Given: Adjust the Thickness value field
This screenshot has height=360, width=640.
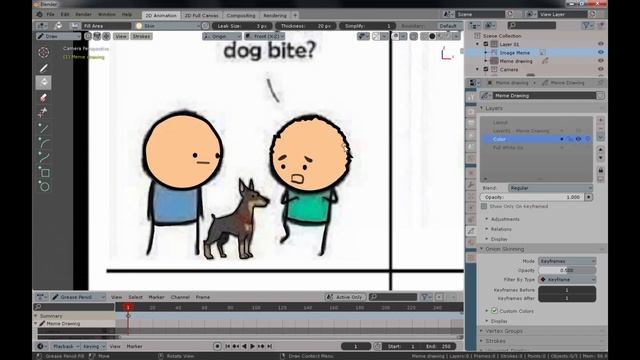Looking at the screenshot, I should [x=306, y=26].
